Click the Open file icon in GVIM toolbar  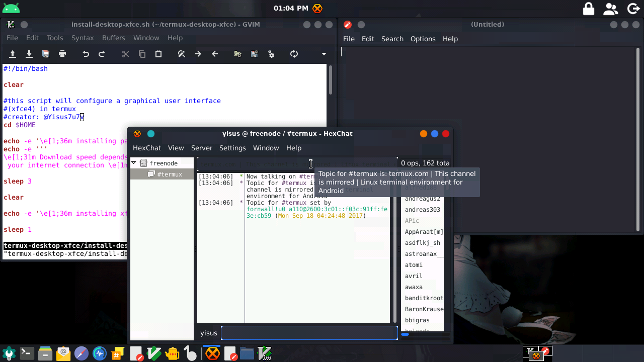[x=13, y=54]
